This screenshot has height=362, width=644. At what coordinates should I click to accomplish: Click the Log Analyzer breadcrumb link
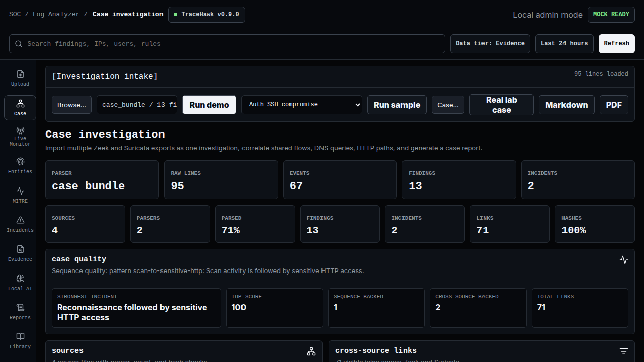(x=56, y=14)
